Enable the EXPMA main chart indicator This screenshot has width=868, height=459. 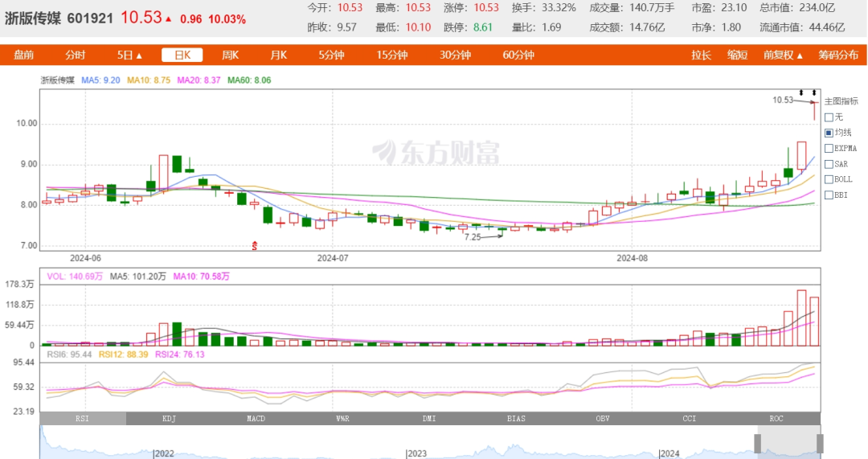tap(829, 148)
